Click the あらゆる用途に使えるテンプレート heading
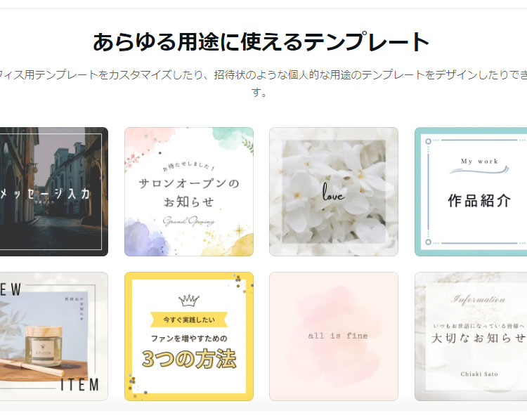The height and width of the screenshot is (420, 527). 261,42
